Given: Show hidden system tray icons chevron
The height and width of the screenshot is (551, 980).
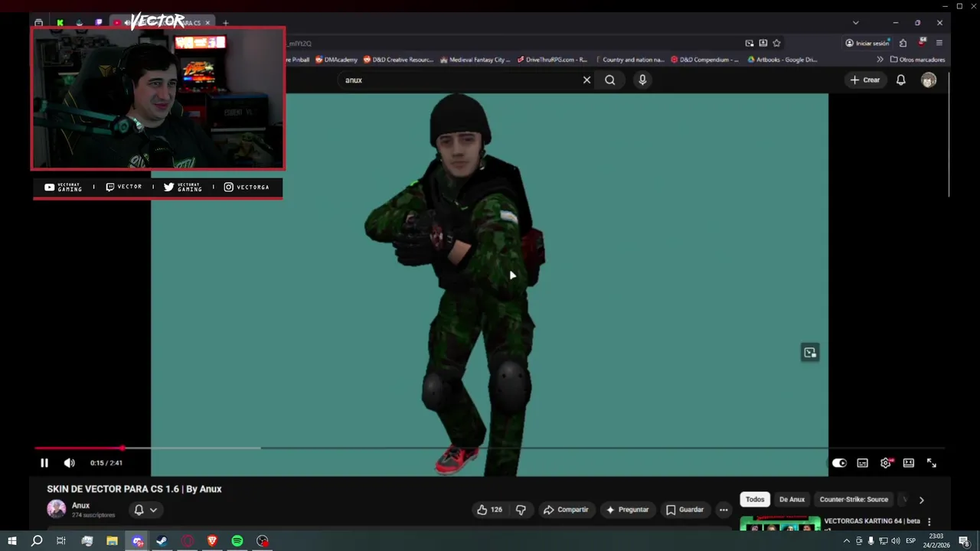Looking at the screenshot, I should pyautogui.click(x=846, y=541).
